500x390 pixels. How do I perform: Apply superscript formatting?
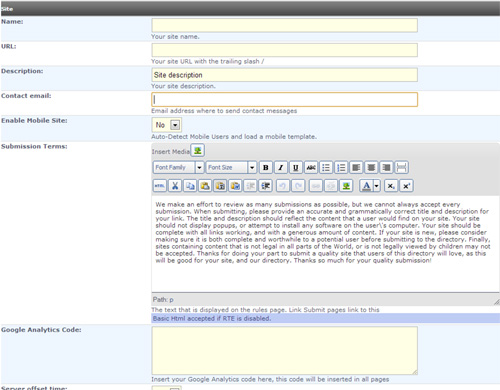click(x=406, y=186)
